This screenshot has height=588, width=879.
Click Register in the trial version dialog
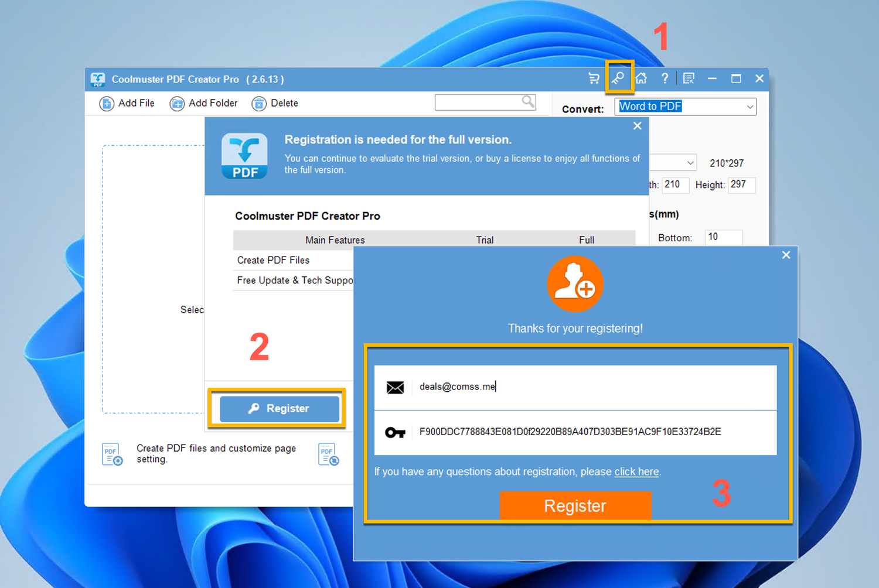pyautogui.click(x=280, y=408)
